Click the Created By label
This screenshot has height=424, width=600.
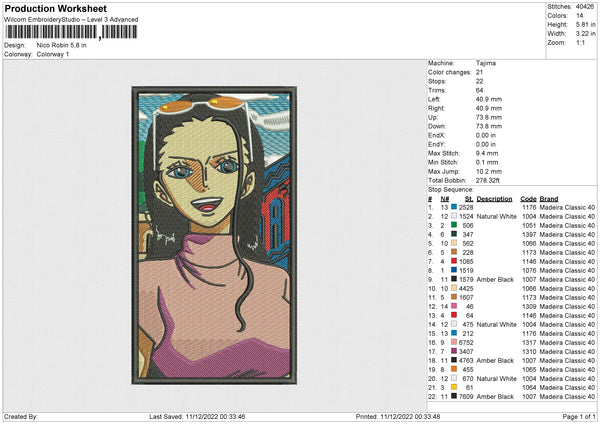(21, 417)
